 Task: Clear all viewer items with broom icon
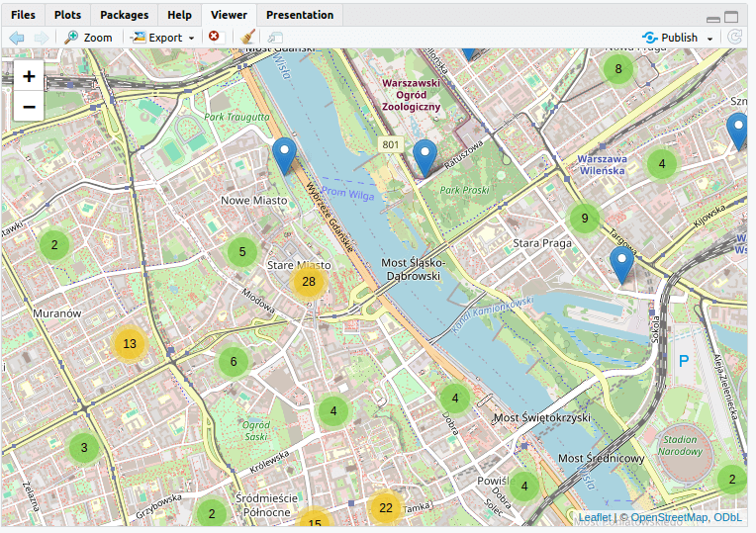tap(247, 38)
